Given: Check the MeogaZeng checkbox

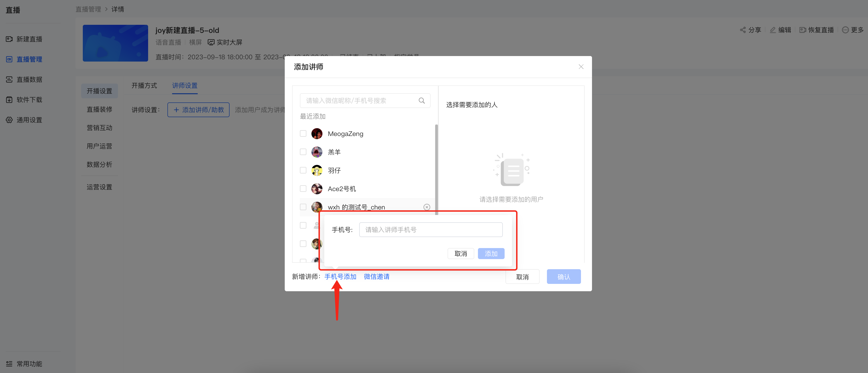Looking at the screenshot, I should pos(303,134).
